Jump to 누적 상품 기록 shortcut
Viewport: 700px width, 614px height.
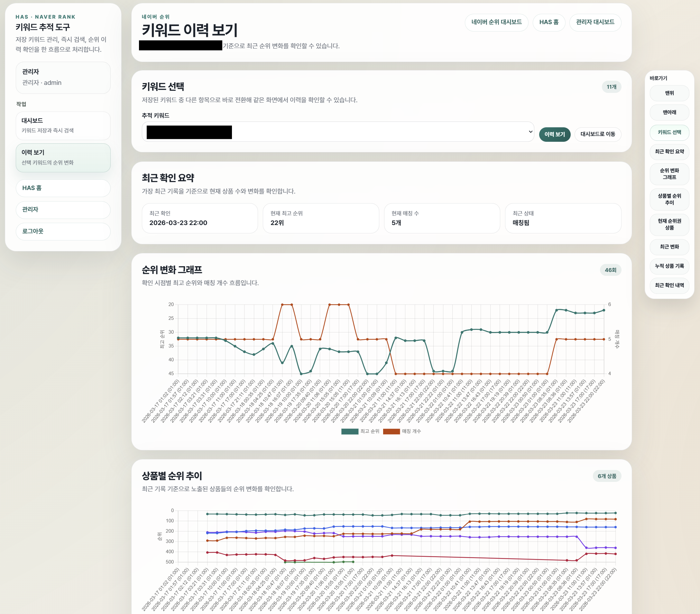click(669, 266)
